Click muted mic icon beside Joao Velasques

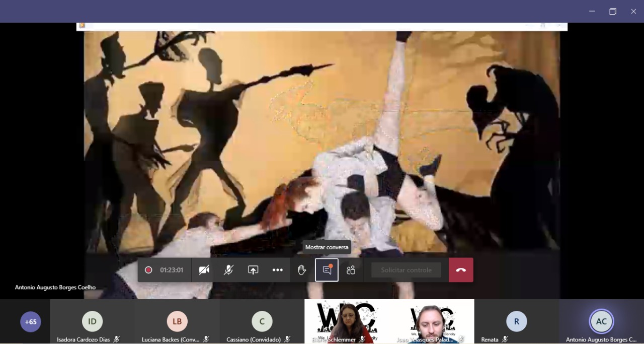tap(461, 339)
